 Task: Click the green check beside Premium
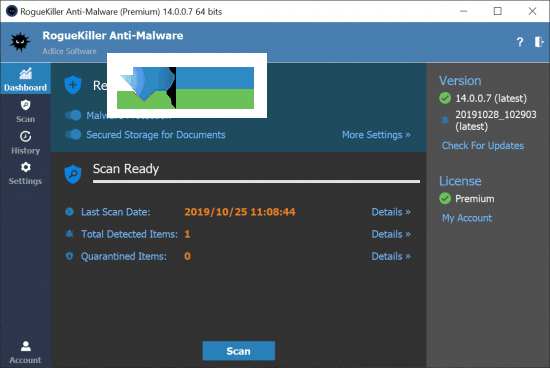[445, 199]
